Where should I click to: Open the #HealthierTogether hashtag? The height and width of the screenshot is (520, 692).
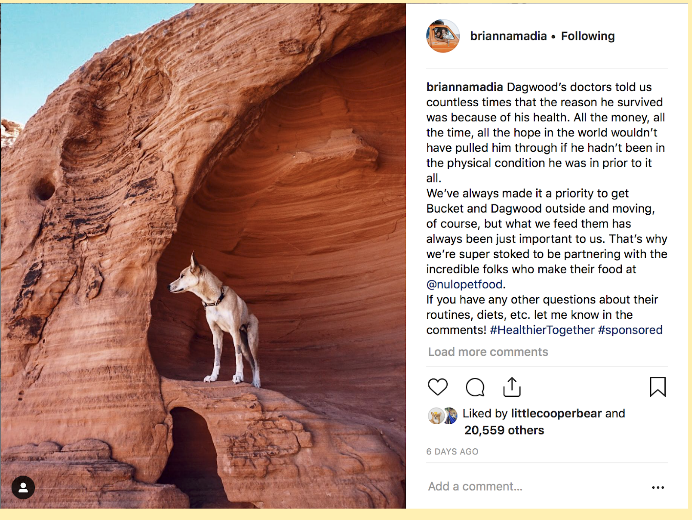click(x=542, y=330)
